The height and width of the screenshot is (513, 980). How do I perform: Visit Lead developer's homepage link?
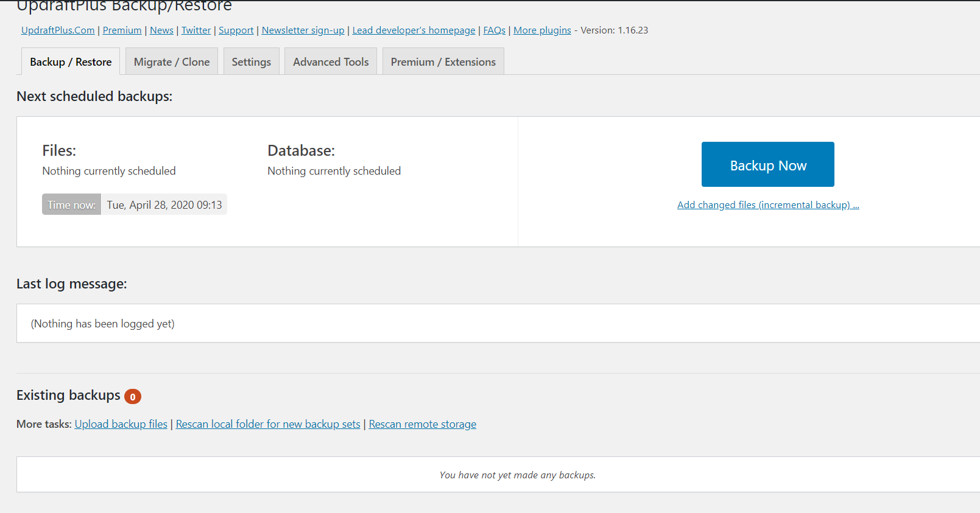[414, 30]
